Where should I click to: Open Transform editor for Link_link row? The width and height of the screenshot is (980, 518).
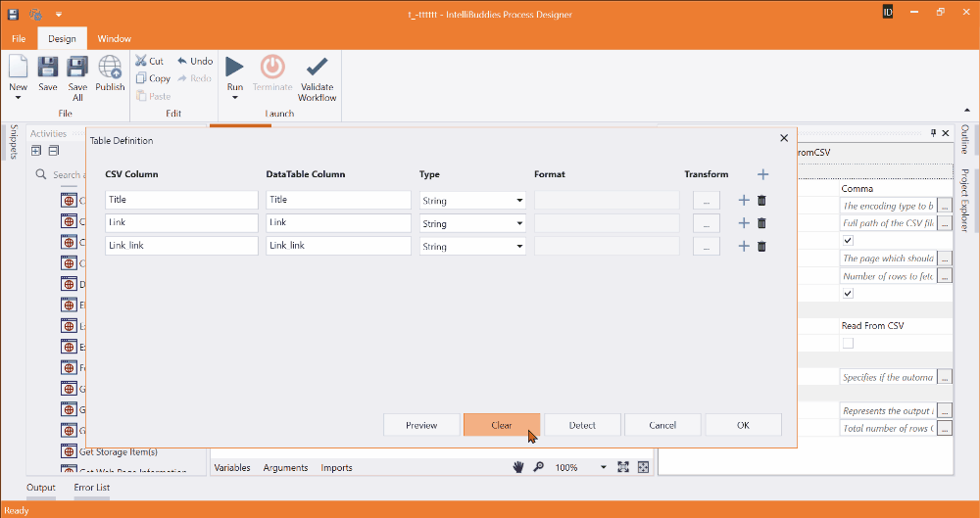tap(707, 246)
